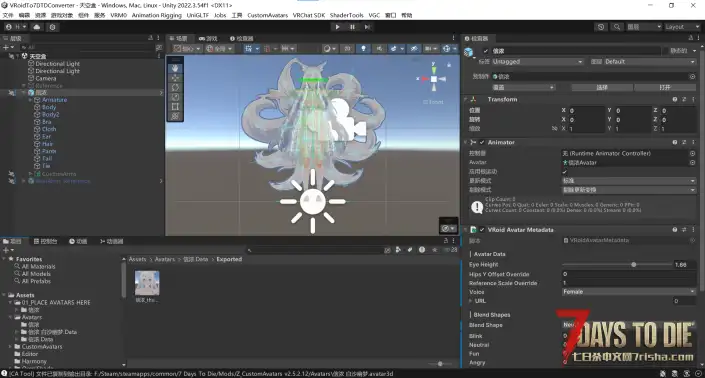Open the ShaderTools menu
Viewport: 705px width, 378px height.
(347, 15)
